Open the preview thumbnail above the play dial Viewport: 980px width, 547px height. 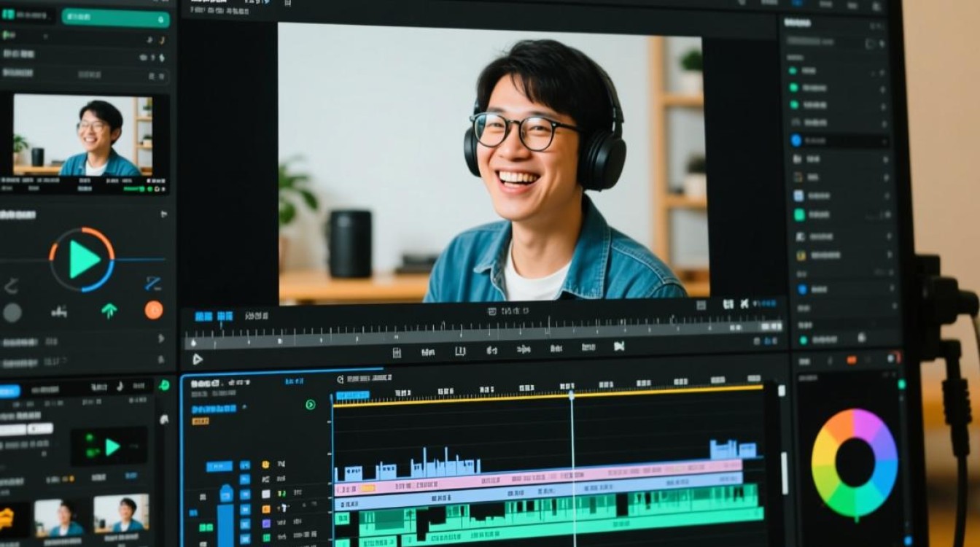82,136
